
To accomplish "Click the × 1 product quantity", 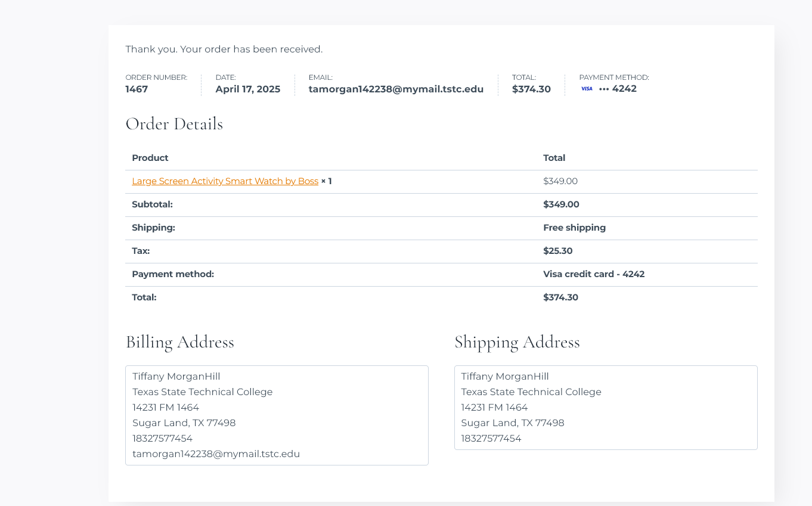I will point(326,181).
